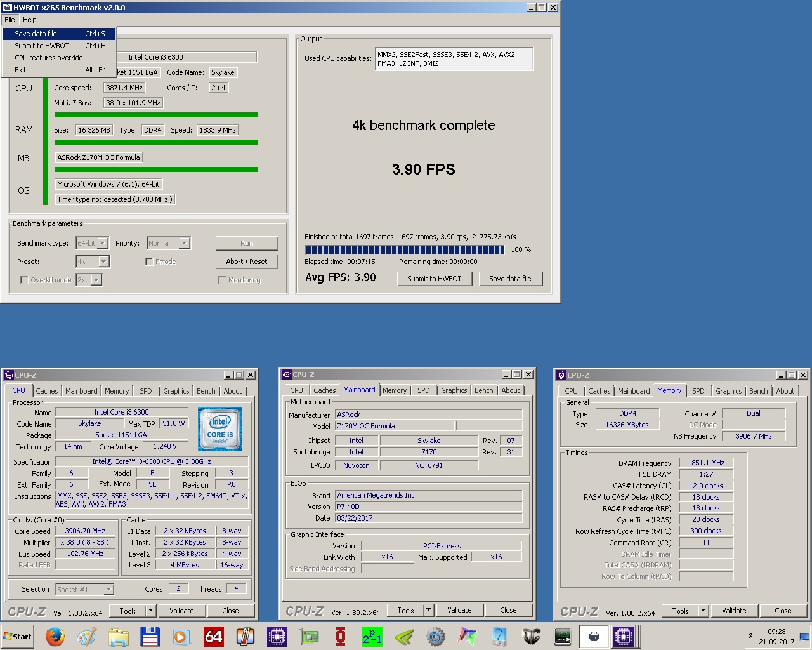Open the green monitor-chip taskbar icon
The width and height of the screenshot is (812, 650).
[x=563, y=636]
